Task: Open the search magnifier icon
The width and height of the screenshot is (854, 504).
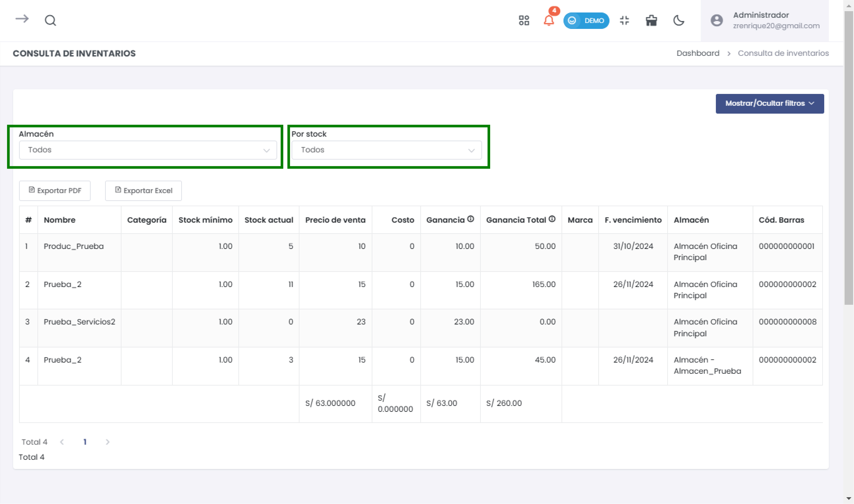Action: click(50, 20)
